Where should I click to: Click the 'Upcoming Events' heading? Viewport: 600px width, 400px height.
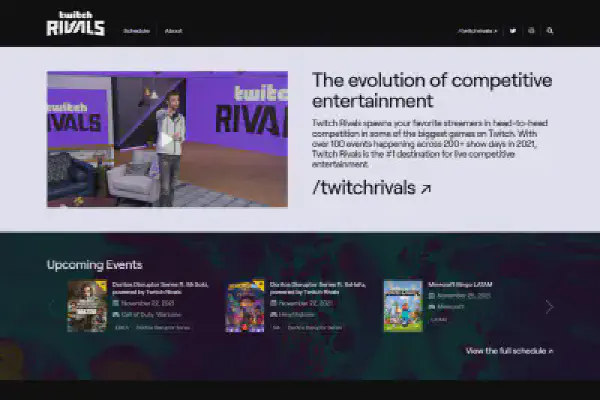[95, 265]
